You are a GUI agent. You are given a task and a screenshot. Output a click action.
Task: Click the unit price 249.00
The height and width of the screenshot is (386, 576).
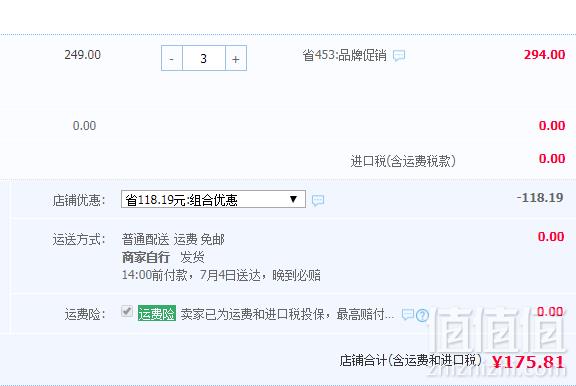click(x=83, y=55)
